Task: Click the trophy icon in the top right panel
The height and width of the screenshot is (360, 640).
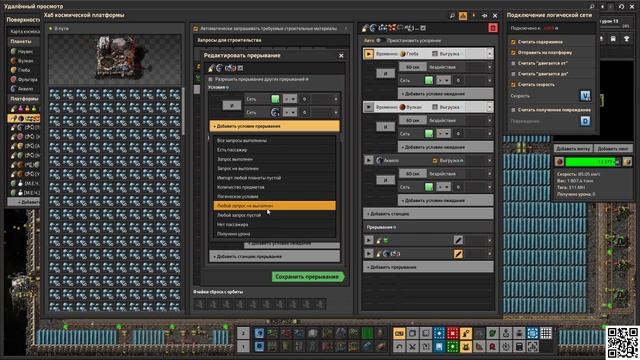Action: (x=626, y=39)
